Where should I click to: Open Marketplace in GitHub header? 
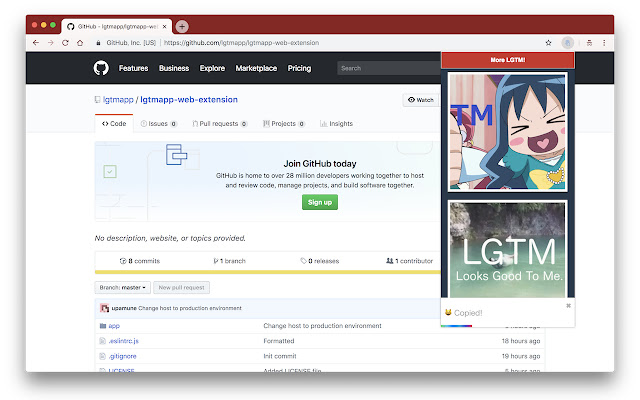[x=256, y=68]
